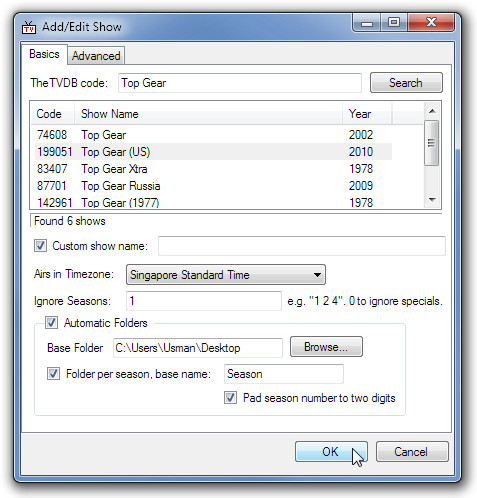Click the season base name field

[x=284, y=374]
